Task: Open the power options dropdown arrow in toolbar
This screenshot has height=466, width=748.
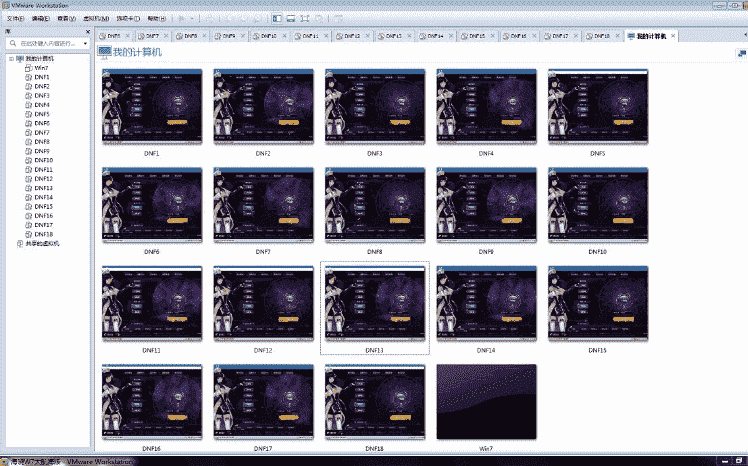Action: pyautogui.click(x=192, y=19)
